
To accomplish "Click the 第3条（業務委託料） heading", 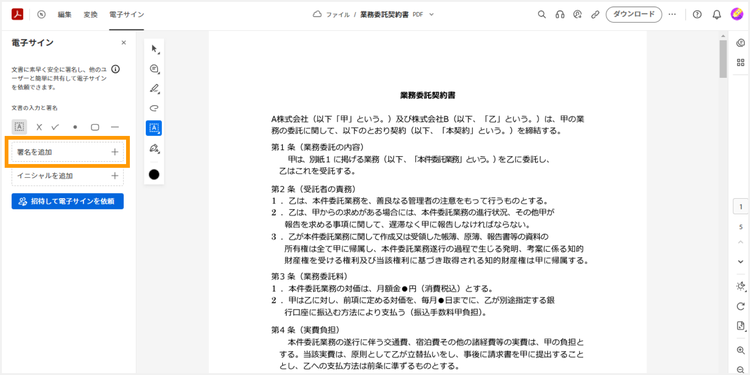I will pos(310,276).
